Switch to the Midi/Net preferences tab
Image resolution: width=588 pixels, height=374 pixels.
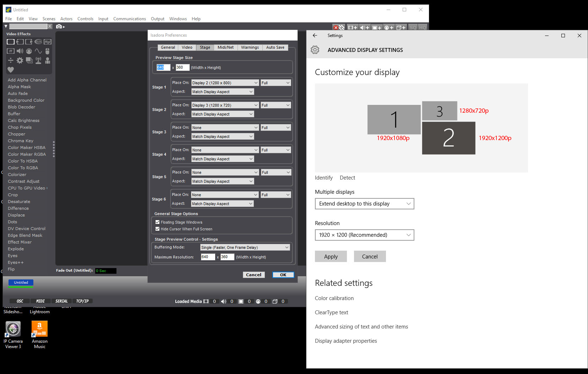225,47
